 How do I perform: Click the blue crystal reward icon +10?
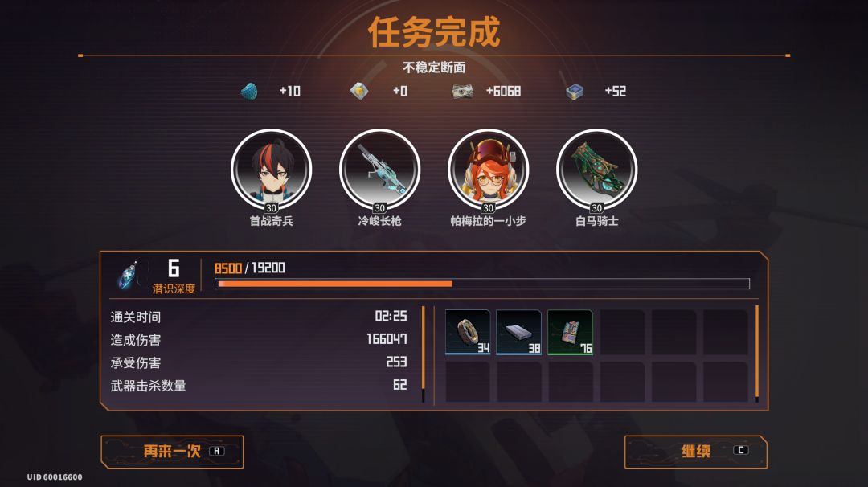click(x=249, y=91)
